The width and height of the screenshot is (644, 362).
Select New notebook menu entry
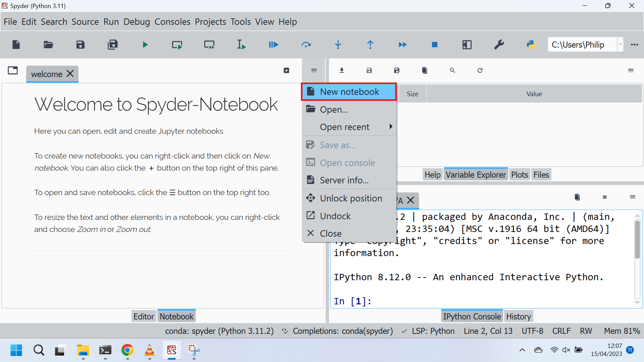[349, 92]
